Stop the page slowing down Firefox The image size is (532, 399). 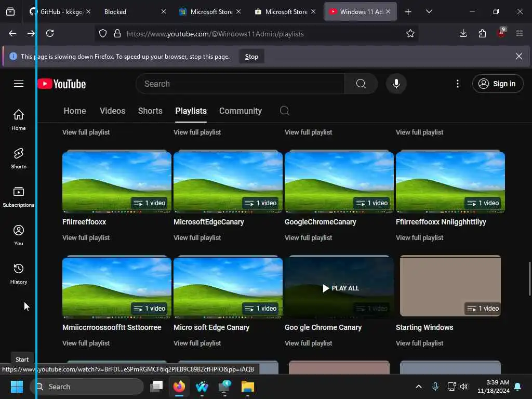(251, 57)
